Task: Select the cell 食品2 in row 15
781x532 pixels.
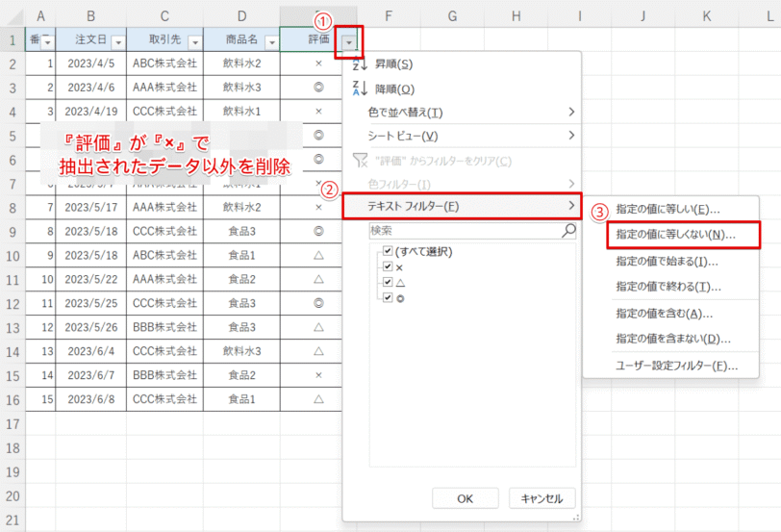Action: pos(241,375)
